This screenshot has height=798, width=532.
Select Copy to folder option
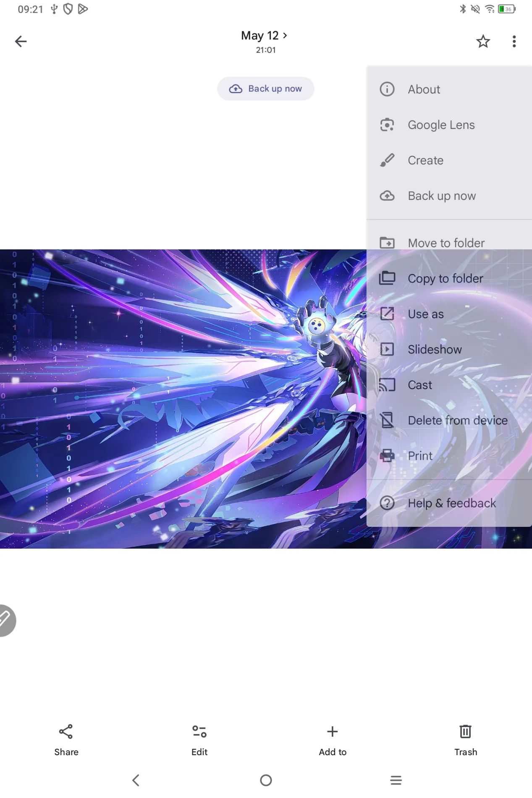[x=449, y=278]
